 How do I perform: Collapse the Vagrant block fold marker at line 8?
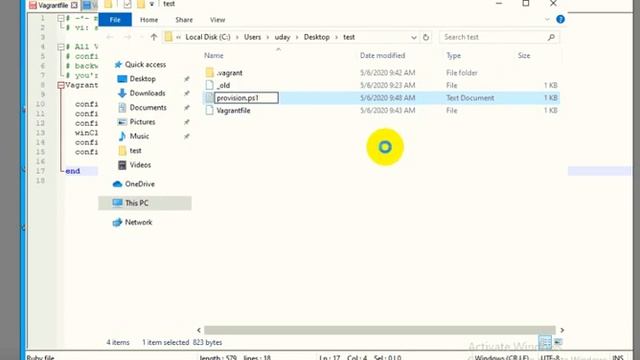click(x=61, y=85)
